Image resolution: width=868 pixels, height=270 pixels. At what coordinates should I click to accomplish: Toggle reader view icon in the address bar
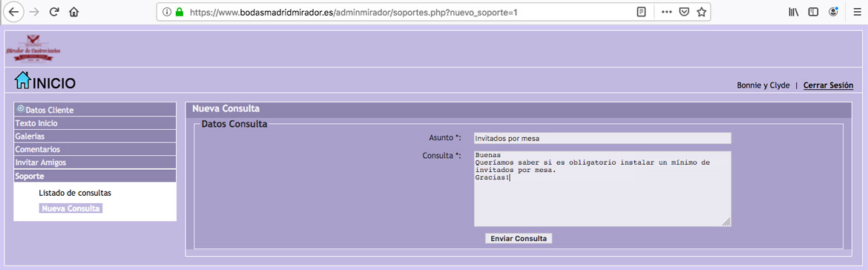pos(641,12)
